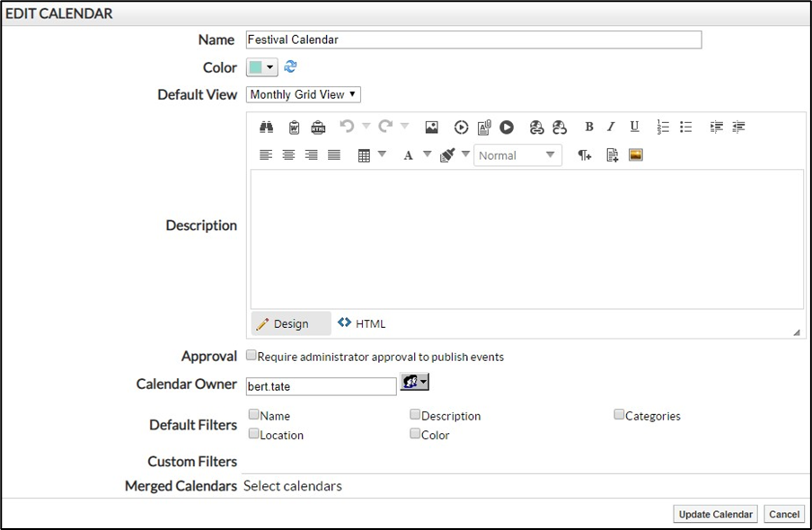The width and height of the screenshot is (812, 530).
Task: Click the refresh icon next to Color
Action: tap(290, 67)
